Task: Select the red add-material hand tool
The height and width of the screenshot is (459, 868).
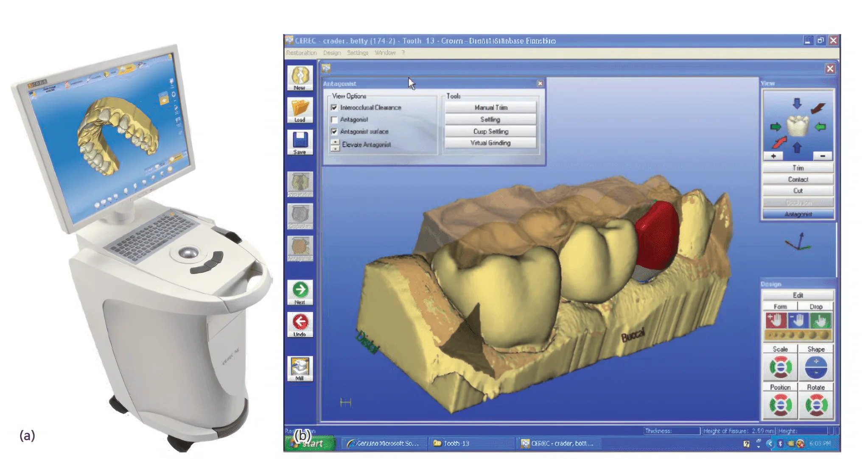Action: click(776, 321)
